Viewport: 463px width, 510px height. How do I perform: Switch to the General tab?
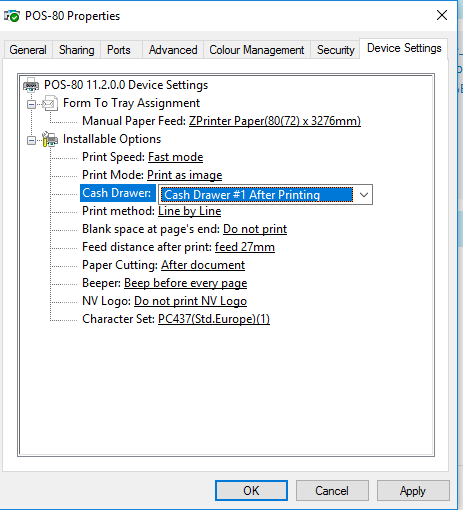[28, 50]
